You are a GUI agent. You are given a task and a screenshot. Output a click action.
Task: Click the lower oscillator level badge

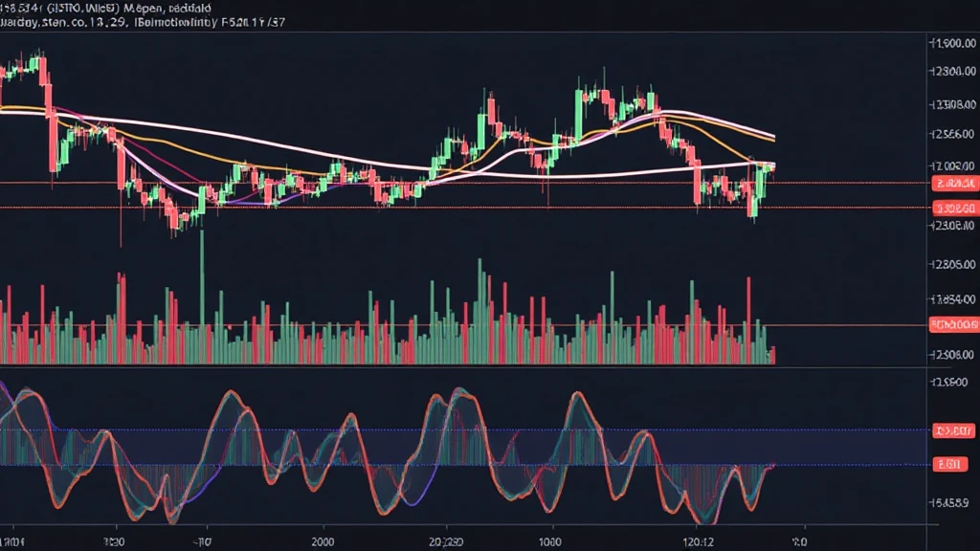pyautogui.click(x=951, y=463)
